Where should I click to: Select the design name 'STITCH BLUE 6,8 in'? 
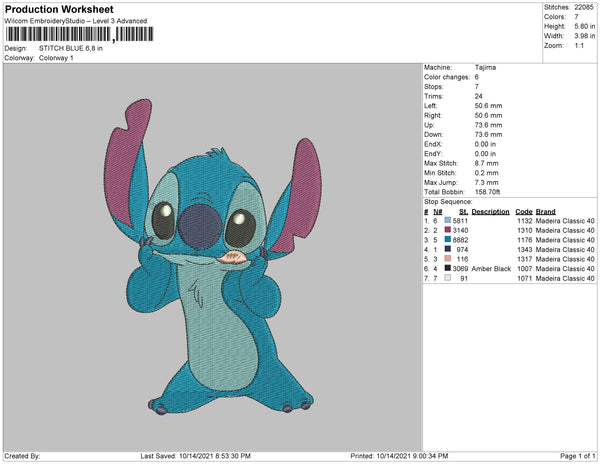click(71, 49)
